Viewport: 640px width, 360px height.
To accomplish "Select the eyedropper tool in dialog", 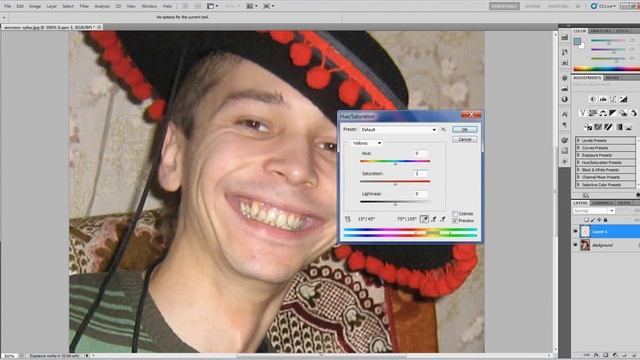I will point(424,219).
